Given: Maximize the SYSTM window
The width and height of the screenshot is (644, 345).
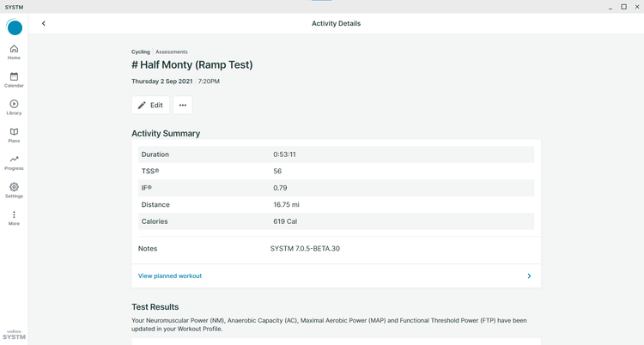Looking at the screenshot, I should 624,7.
